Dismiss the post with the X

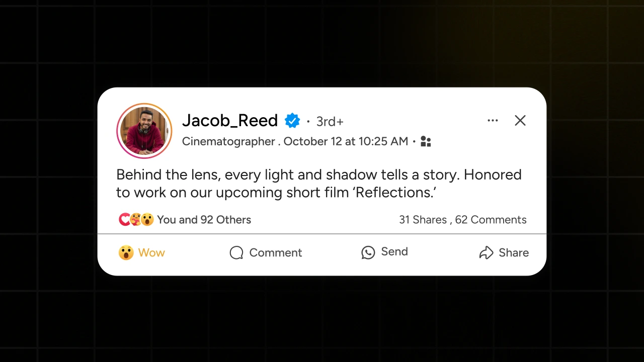point(520,121)
